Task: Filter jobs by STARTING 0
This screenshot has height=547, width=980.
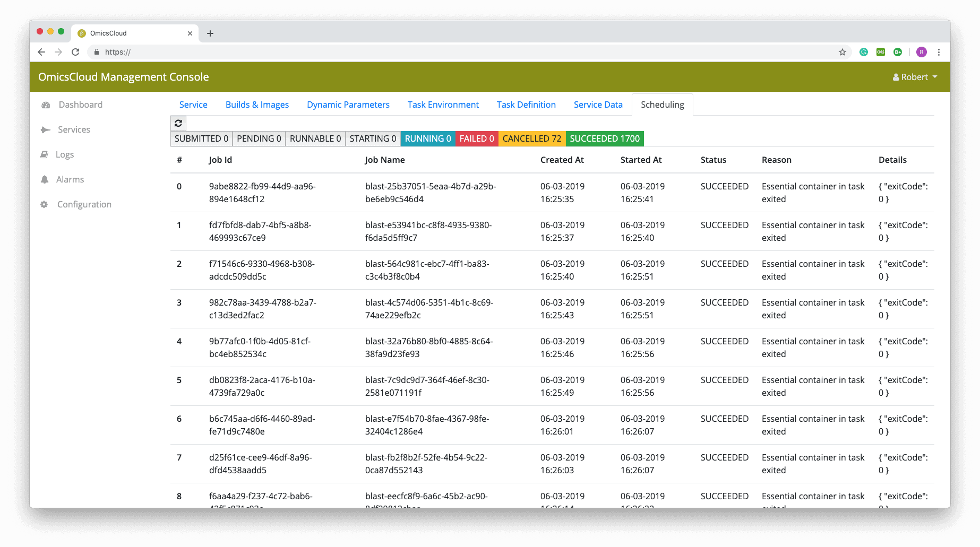Action: (373, 139)
